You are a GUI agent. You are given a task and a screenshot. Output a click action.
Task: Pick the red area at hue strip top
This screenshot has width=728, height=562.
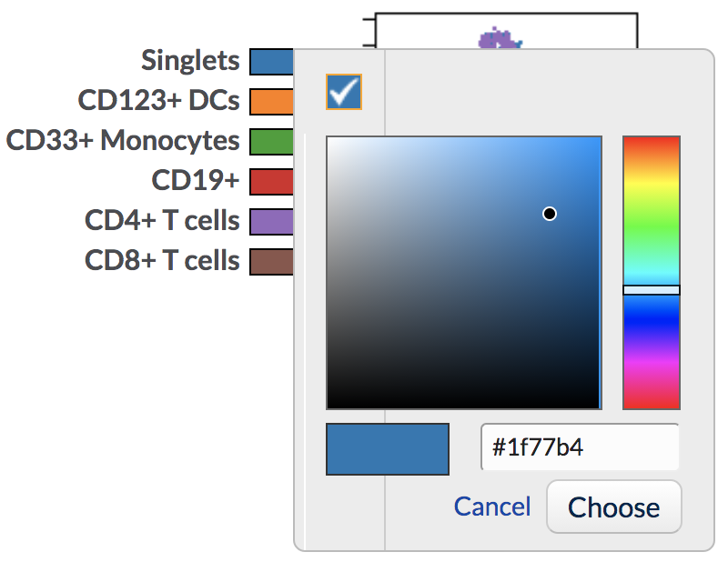[x=651, y=144]
